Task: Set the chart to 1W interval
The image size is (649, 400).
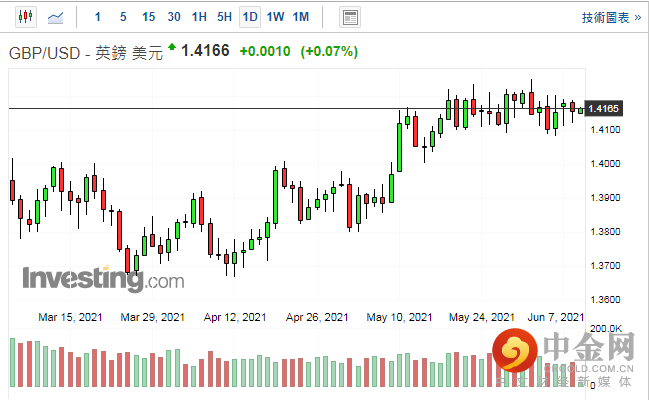Action: click(275, 17)
